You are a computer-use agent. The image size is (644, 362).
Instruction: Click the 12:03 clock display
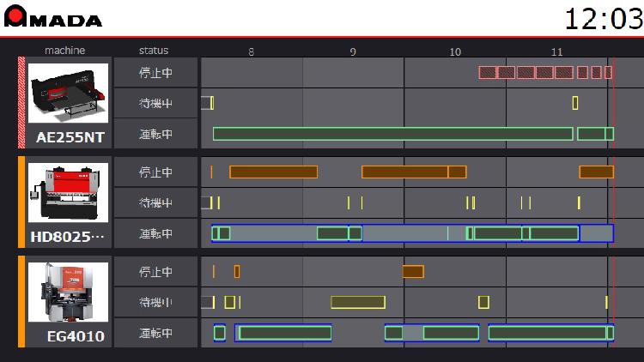(604, 19)
